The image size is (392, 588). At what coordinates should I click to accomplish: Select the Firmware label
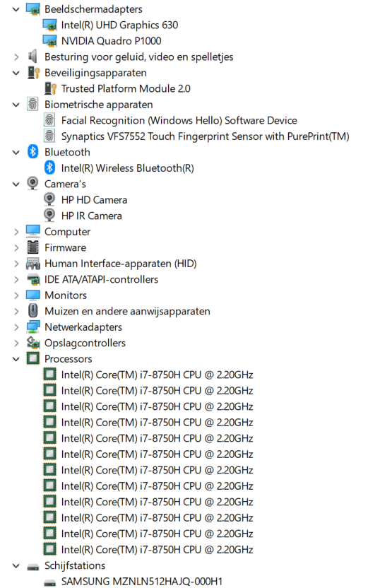tap(65, 248)
